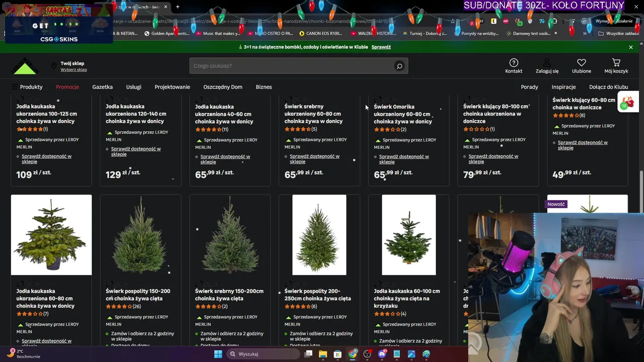Open Świerk srebrny 150-200cm cięta title
The image size is (644, 362).
229,295
